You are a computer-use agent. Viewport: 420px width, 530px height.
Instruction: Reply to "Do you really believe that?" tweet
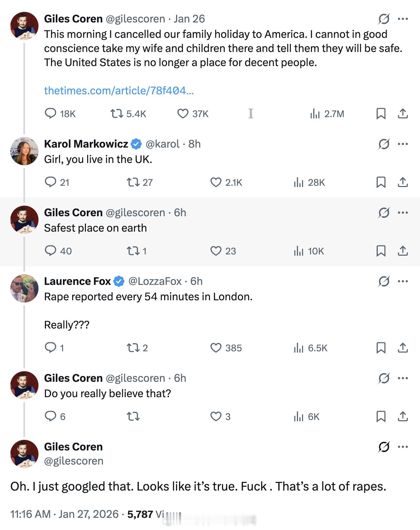[x=51, y=416]
